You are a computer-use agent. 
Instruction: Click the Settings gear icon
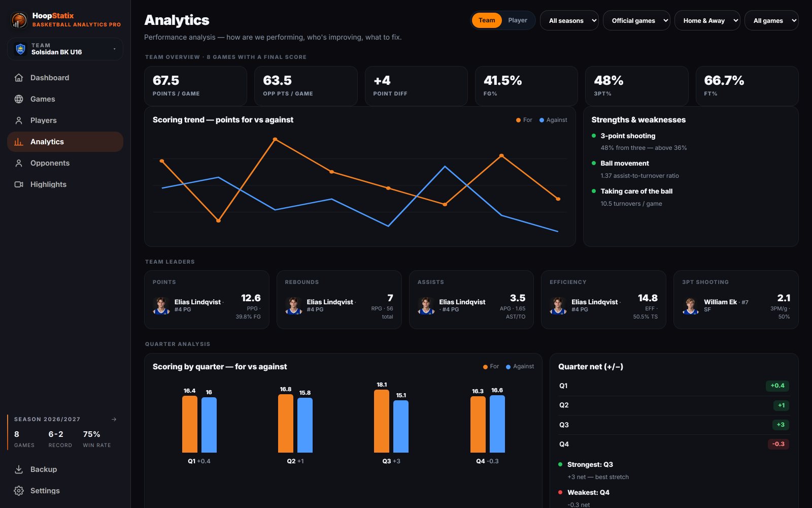tap(19, 491)
